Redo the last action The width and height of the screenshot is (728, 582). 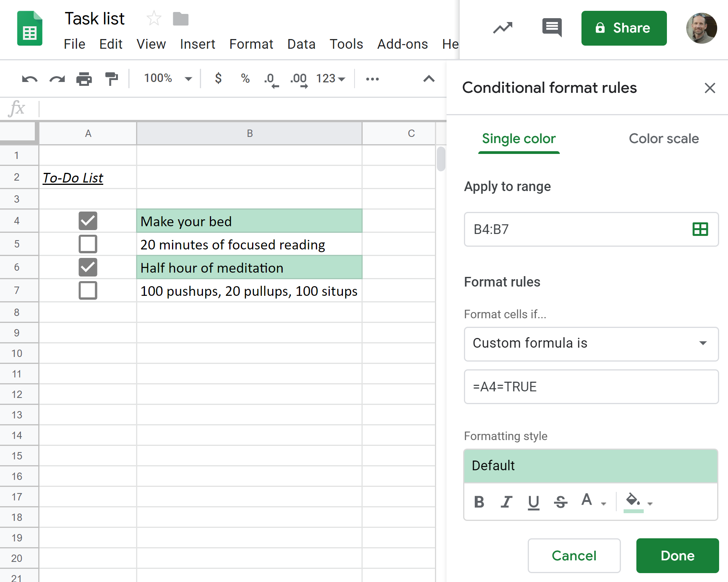click(57, 79)
